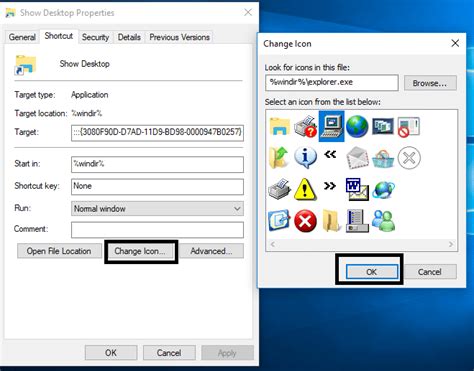This screenshot has width=474, height=371.
Task: Open Advanced... shortcut settings
Action: (211, 251)
